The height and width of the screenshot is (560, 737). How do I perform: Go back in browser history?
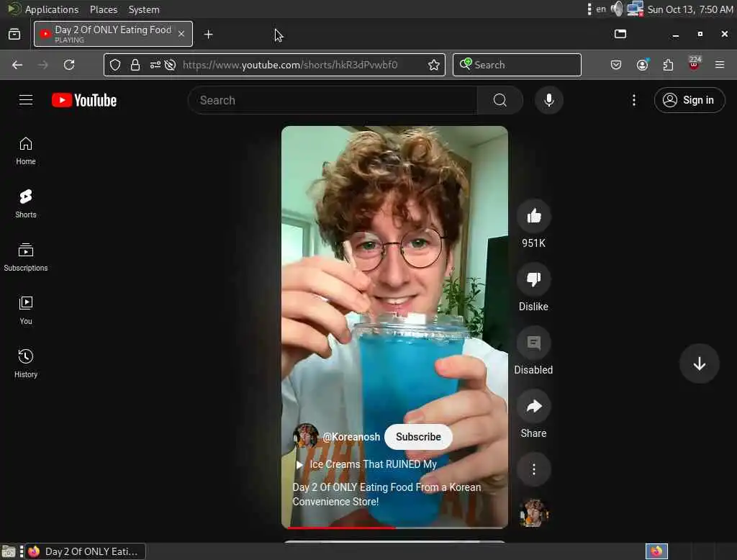[17, 65]
